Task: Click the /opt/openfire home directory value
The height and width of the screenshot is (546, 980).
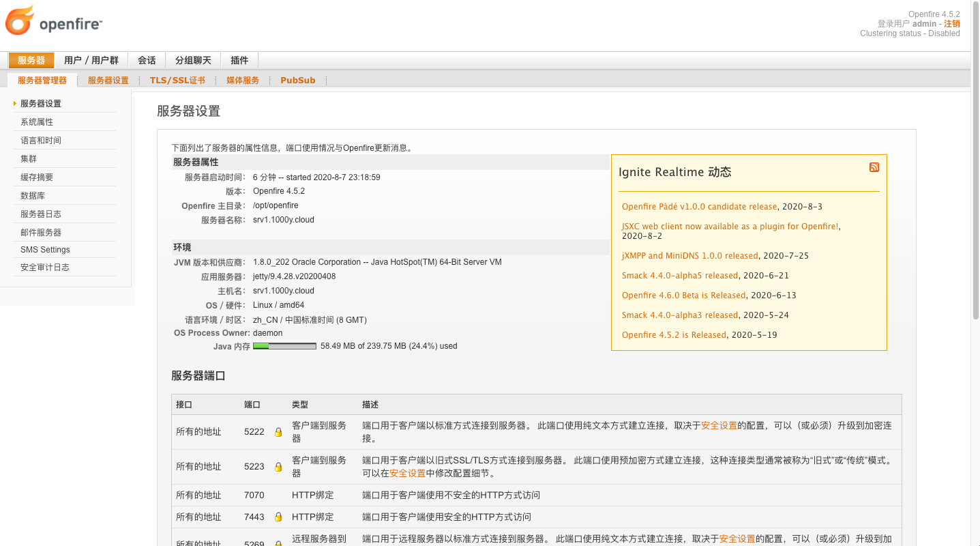Action: point(276,205)
